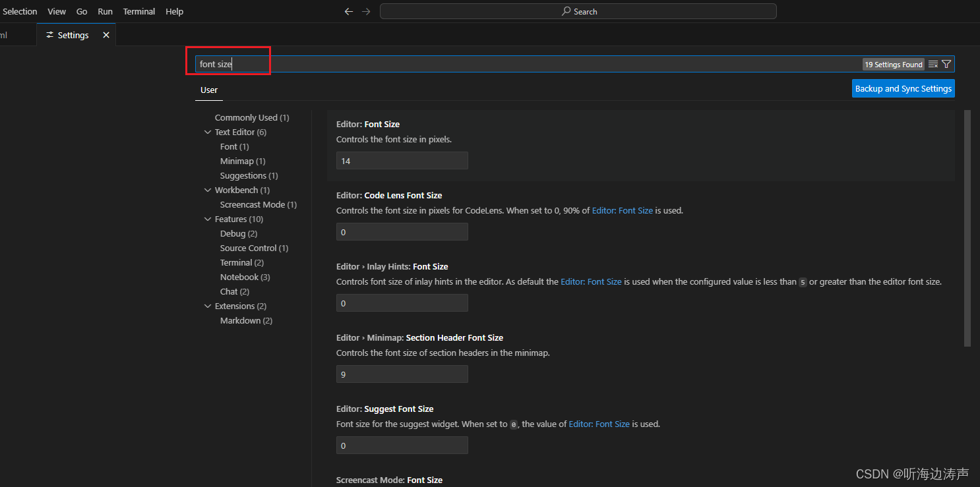This screenshot has width=980, height=487.
Task: Select Notebook (3) tree item
Action: pos(245,277)
